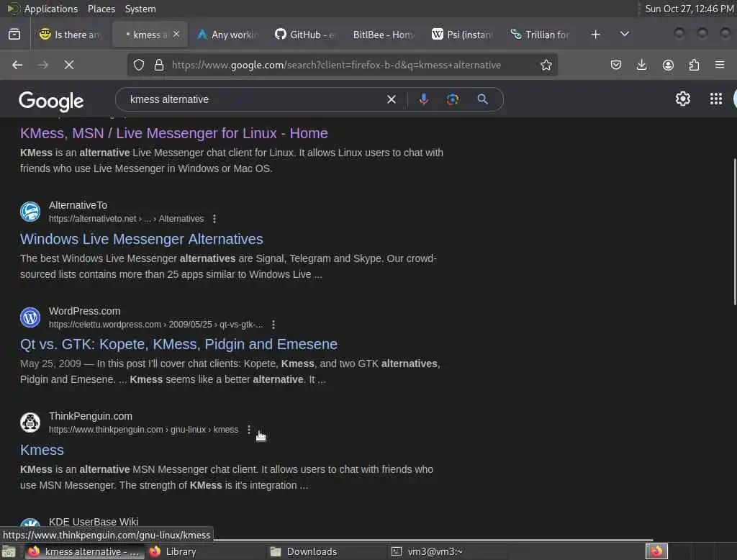The image size is (737, 560).
Task: Click the ThinkPenguin penguin favicon
Action: click(x=30, y=423)
